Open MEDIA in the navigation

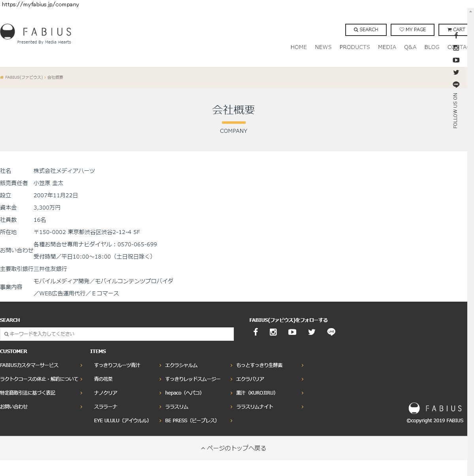[387, 47]
